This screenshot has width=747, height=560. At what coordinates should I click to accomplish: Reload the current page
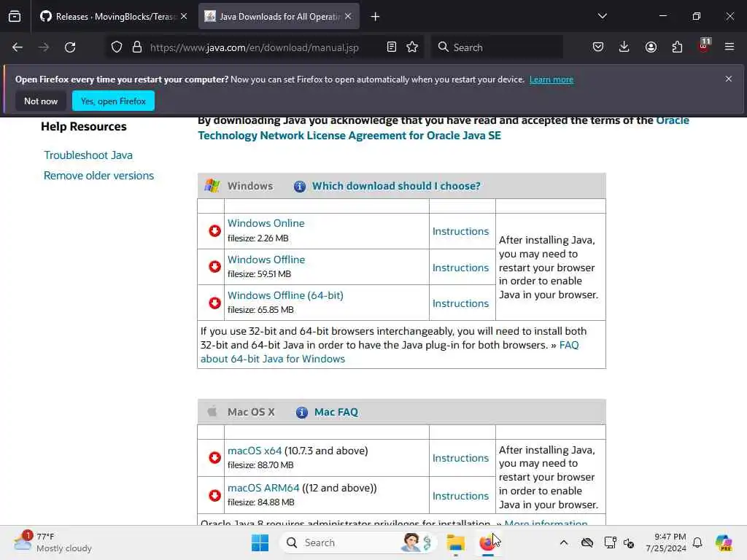tap(70, 47)
